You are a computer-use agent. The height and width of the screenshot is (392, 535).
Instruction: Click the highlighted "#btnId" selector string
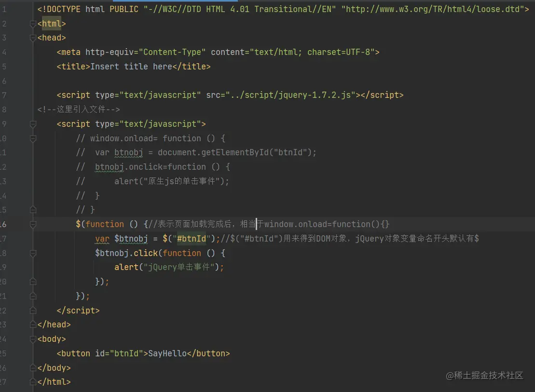192,239
